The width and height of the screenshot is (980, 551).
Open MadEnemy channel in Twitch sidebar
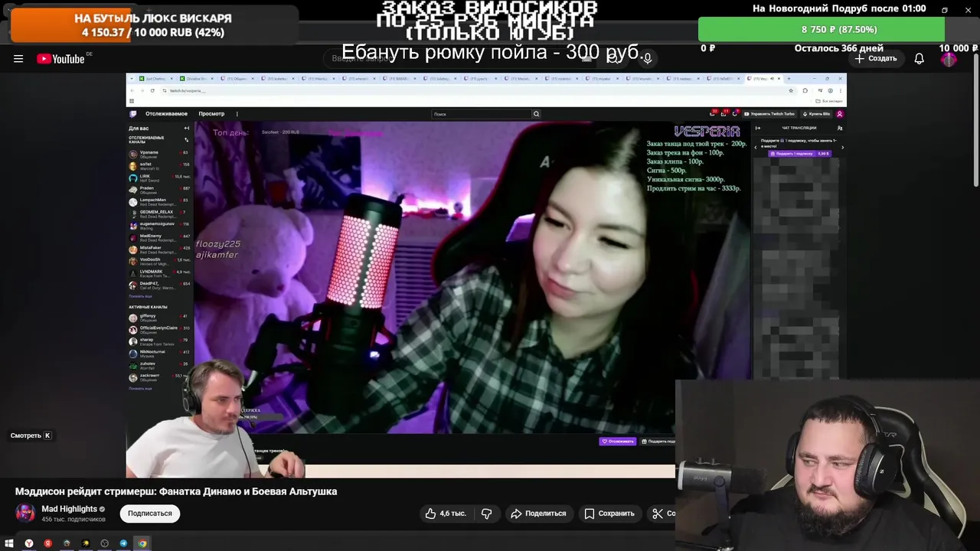point(159,237)
